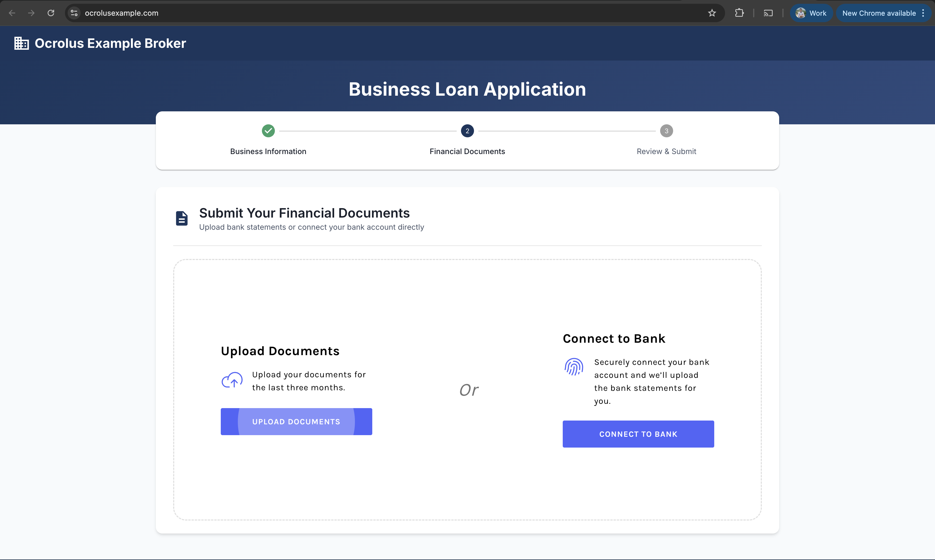Click the document icon near Submit heading
The width and height of the screenshot is (935, 560).
182,218
